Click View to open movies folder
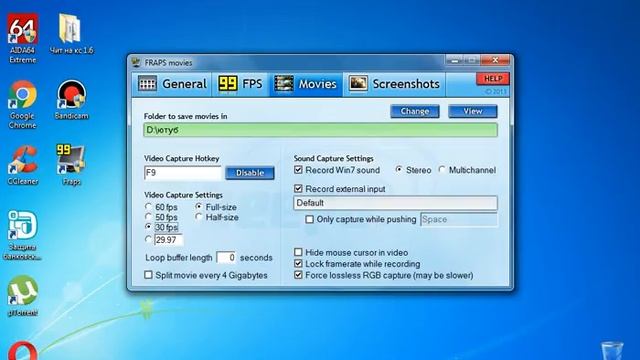This screenshot has height=360, width=640. [473, 111]
